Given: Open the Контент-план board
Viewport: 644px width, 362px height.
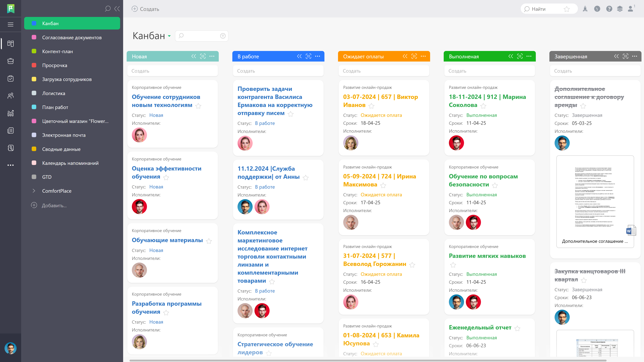Looking at the screenshot, I should pos(58,51).
